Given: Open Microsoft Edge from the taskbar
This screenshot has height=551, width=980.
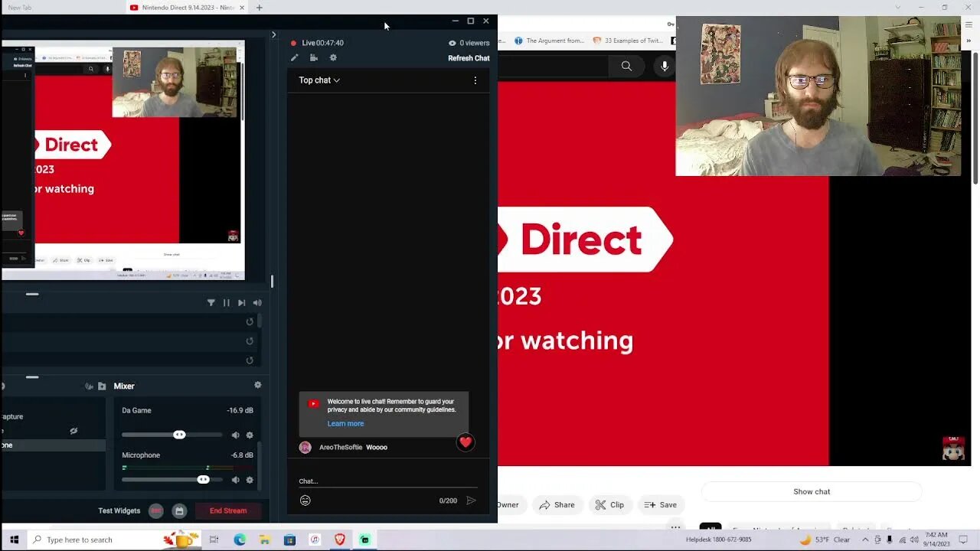Looking at the screenshot, I should pyautogui.click(x=240, y=540).
